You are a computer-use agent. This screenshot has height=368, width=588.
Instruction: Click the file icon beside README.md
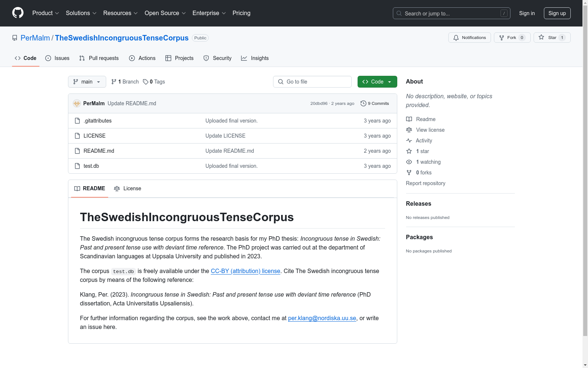tap(77, 151)
